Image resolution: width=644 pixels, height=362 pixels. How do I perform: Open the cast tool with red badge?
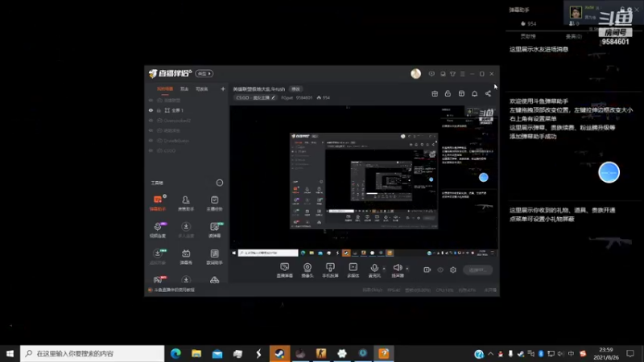coord(158,280)
